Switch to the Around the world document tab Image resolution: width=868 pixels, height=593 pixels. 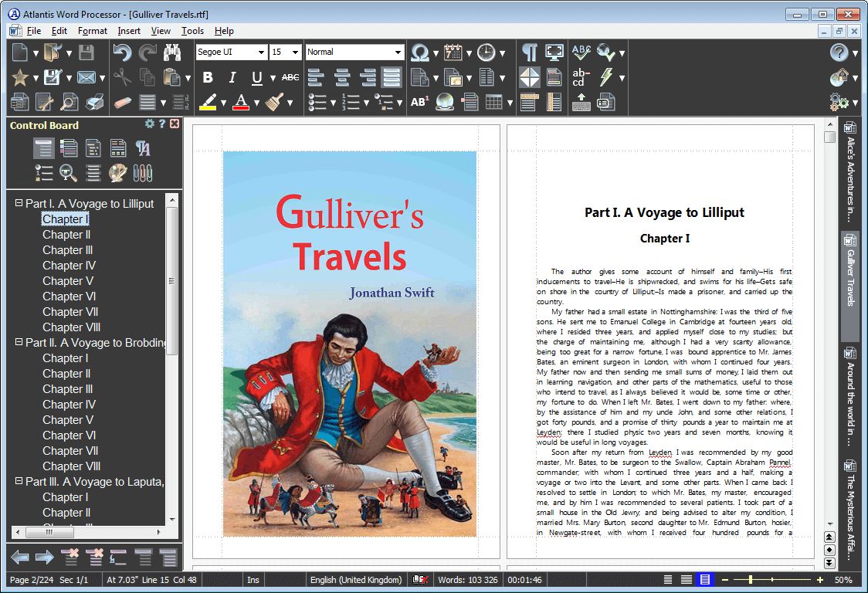(x=850, y=396)
